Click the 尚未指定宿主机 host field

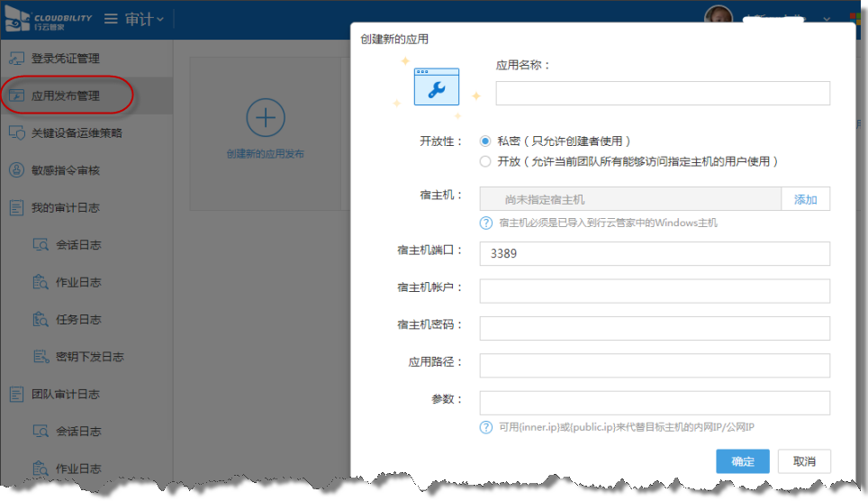pyautogui.click(x=630, y=199)
